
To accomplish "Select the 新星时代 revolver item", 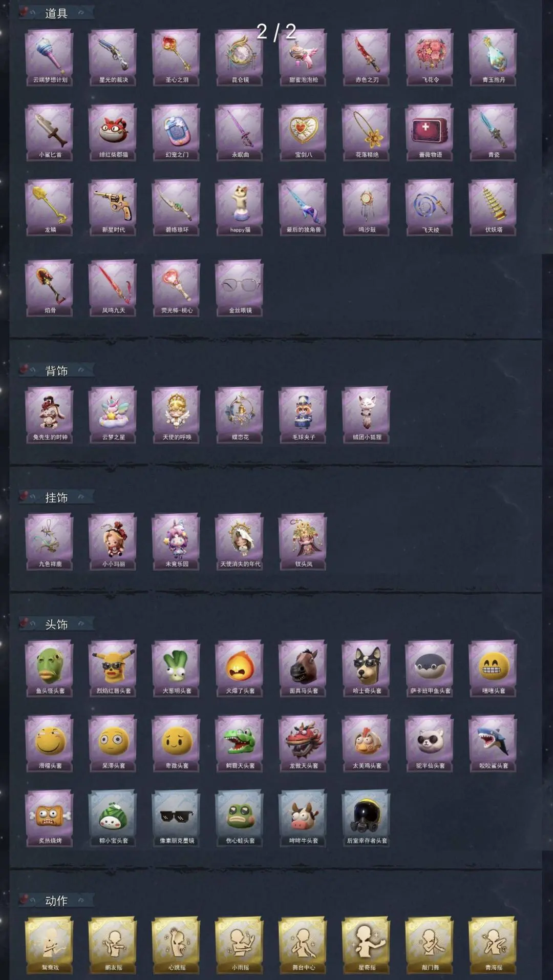I will pos(113,207).
